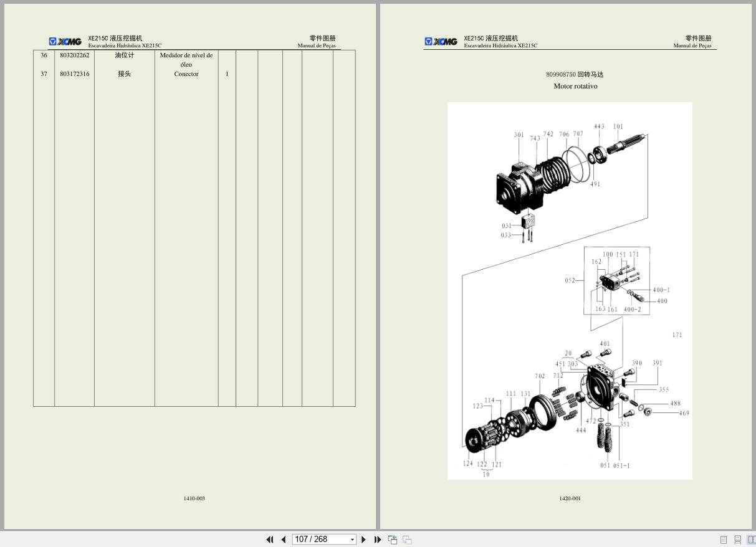Click part label 702 in diagram

click(540, 376)
